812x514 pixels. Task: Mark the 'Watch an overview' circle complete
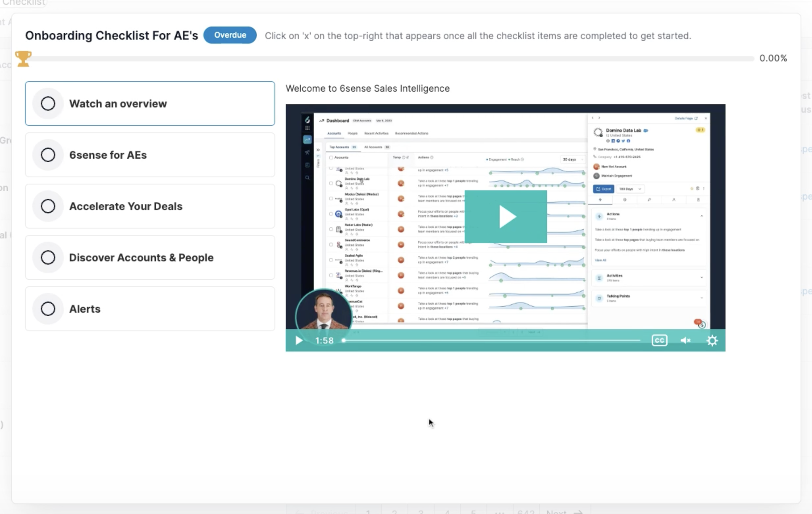48,104
